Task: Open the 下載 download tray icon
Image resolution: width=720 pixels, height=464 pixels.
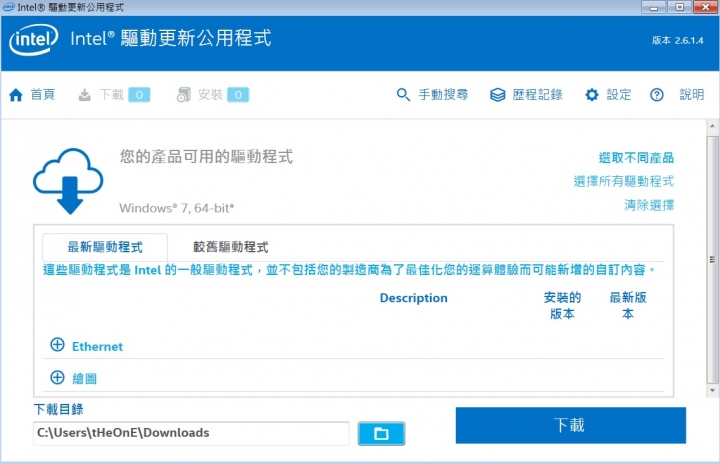Action: [84, 95]
